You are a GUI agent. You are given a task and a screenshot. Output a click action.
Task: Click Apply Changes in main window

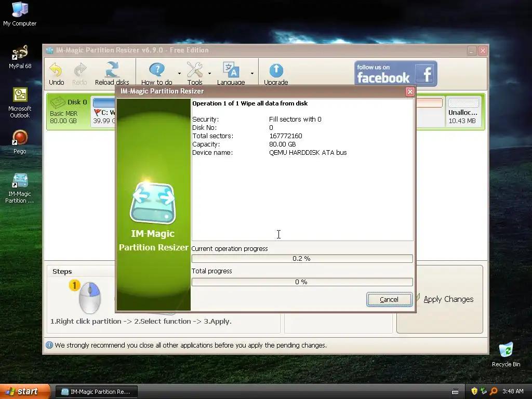[x=448, y=299]
